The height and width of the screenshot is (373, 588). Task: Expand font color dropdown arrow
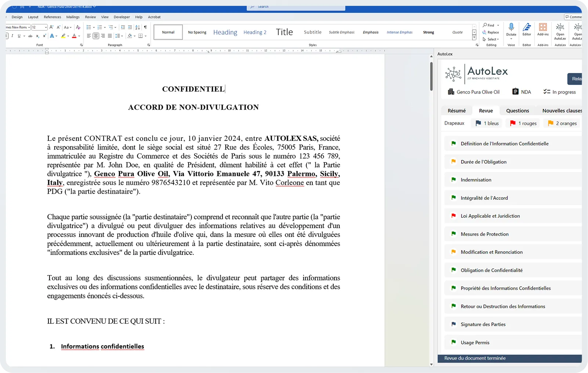[x=79, y=36]
